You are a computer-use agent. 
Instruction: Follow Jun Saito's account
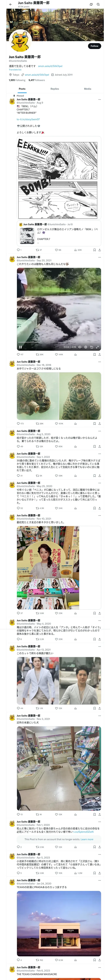coord(94,46)
